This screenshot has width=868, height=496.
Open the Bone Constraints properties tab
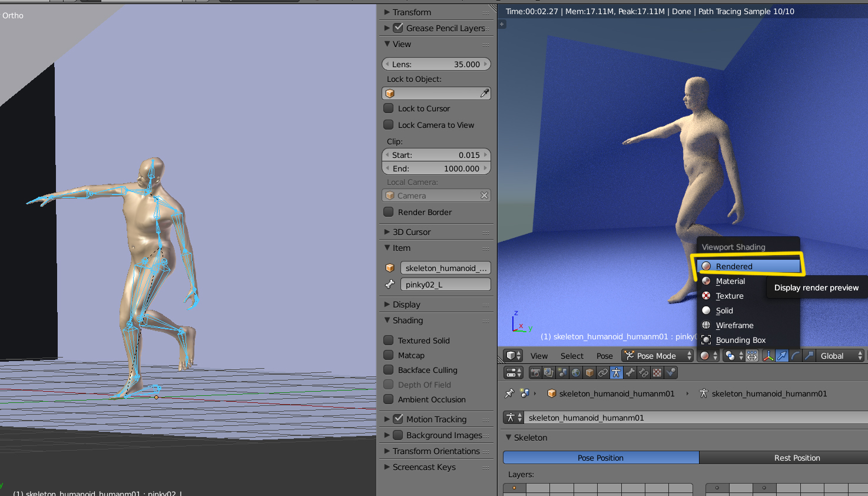point(644,373)
